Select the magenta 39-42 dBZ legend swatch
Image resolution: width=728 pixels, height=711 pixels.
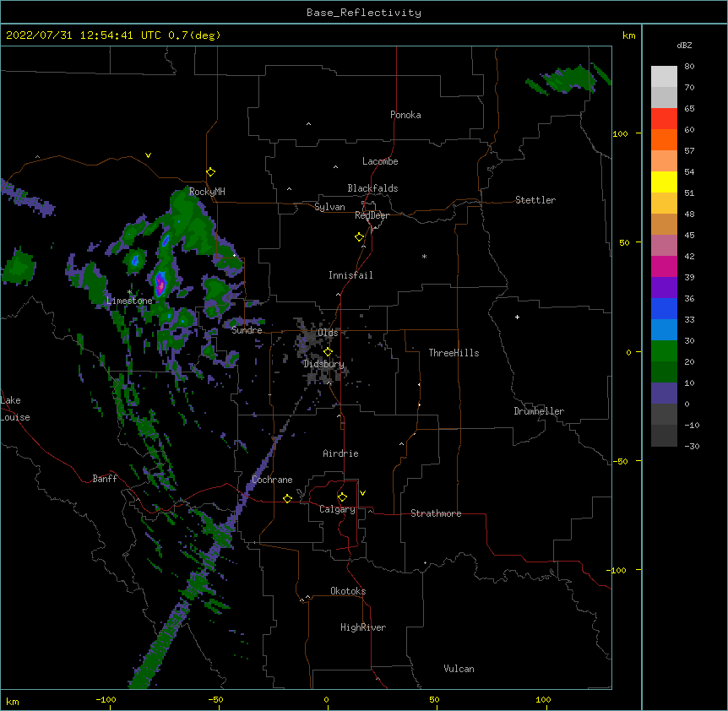(x=664, y=266)
